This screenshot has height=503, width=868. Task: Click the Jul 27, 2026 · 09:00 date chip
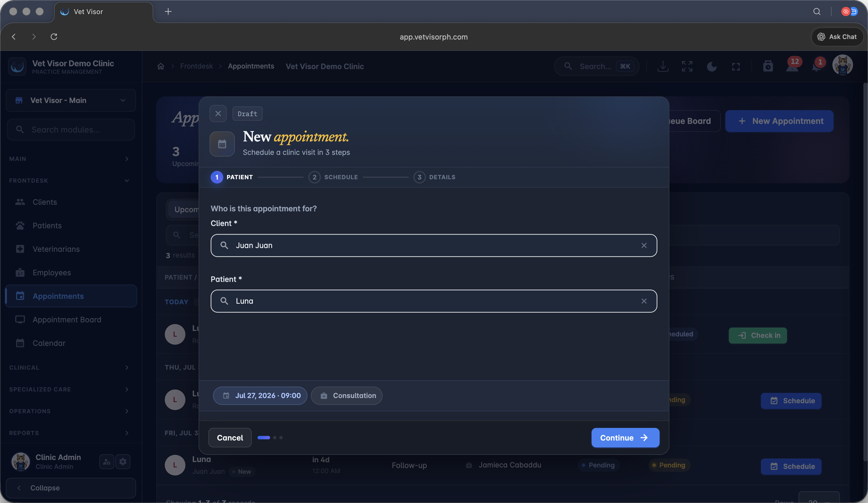pyautogui.click(x=260, y=396)
